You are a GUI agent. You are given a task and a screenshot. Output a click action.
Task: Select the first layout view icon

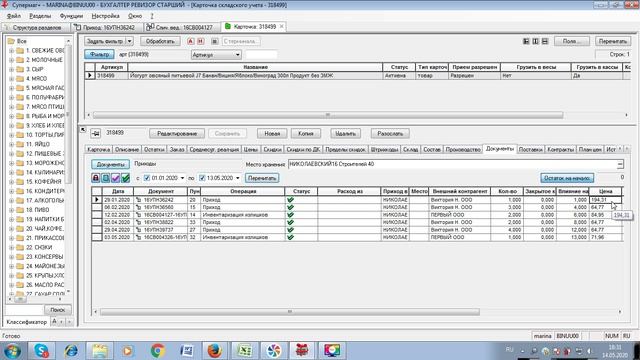pos(526,41)
